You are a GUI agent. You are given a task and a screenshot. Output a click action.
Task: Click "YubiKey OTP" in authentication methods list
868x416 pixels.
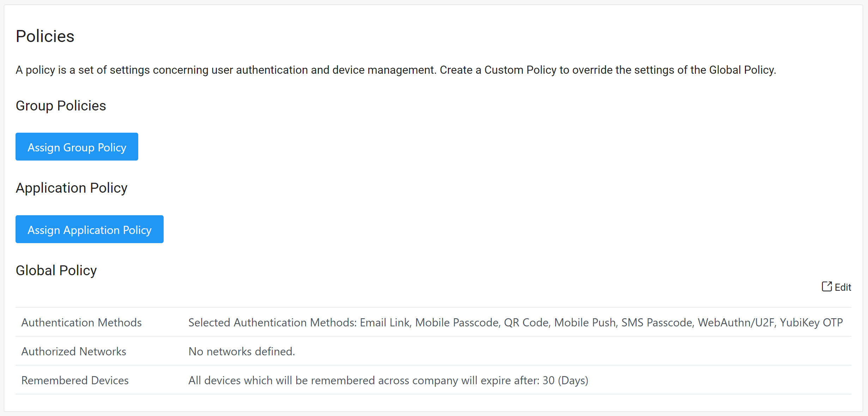[x=811, y=322]
